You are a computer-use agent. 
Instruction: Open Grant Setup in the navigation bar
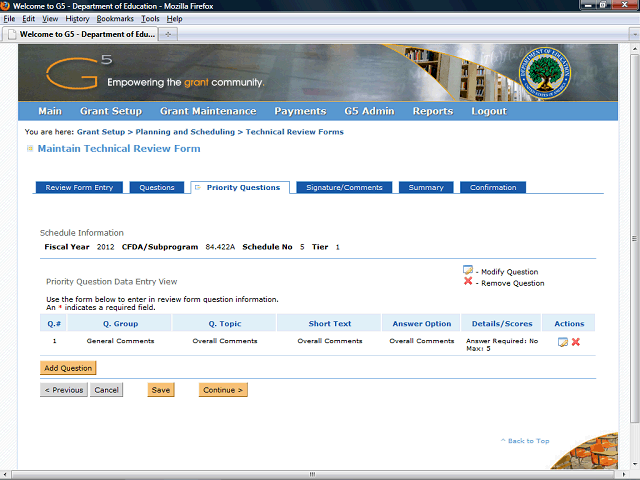[x=111, y=111]
